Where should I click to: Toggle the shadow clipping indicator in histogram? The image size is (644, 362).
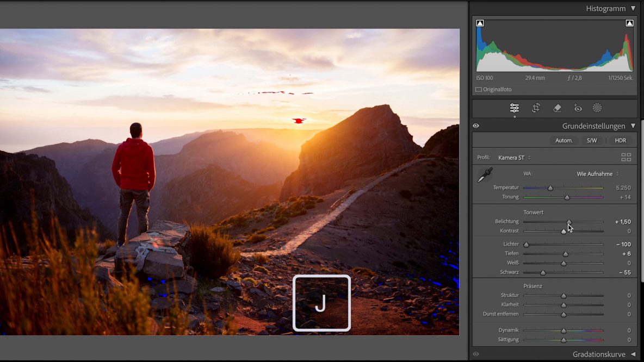(480, 23)
